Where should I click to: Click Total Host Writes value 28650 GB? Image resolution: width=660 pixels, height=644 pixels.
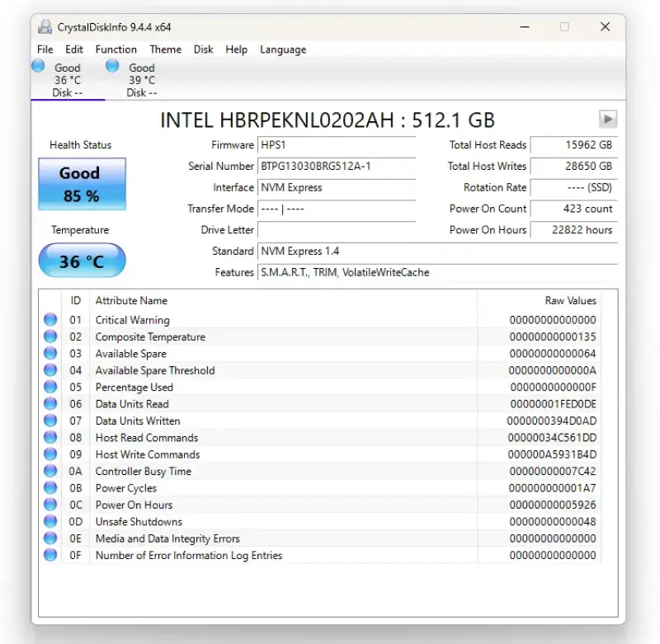click(573, 167)
